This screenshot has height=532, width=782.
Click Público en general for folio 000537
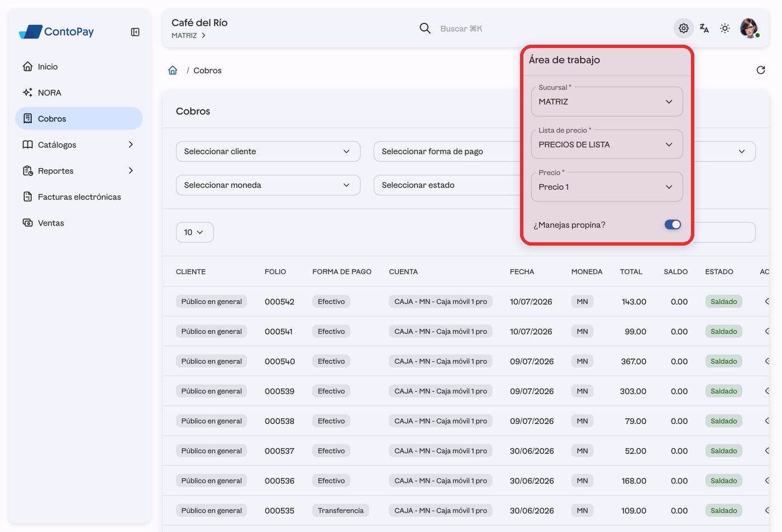pyautogui.click(x=212, y=451)
